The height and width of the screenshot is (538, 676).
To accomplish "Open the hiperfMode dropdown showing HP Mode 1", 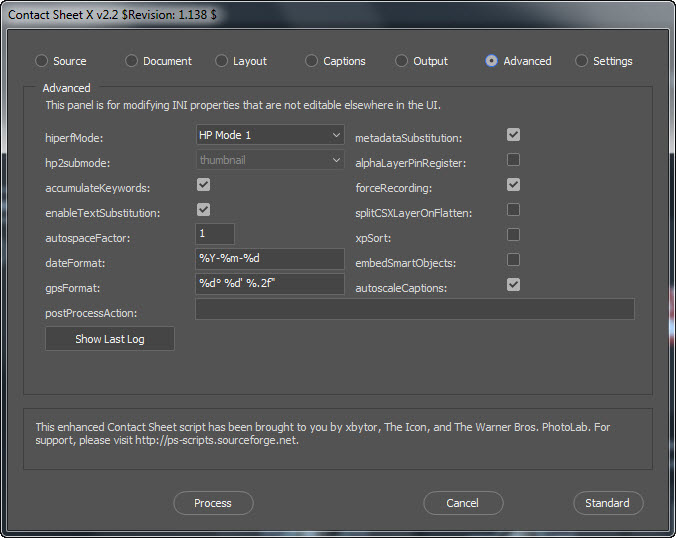I will coord(270,135).
